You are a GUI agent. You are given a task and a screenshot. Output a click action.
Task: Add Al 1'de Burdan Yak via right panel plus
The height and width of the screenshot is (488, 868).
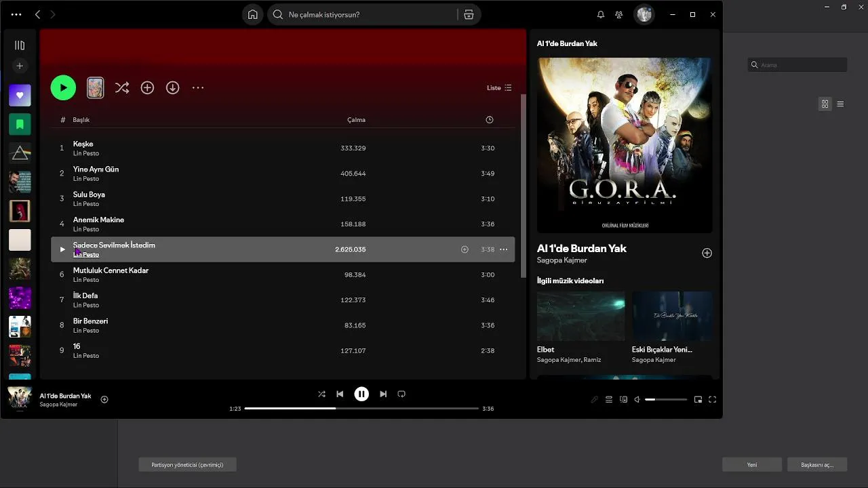tap(707, 253)
